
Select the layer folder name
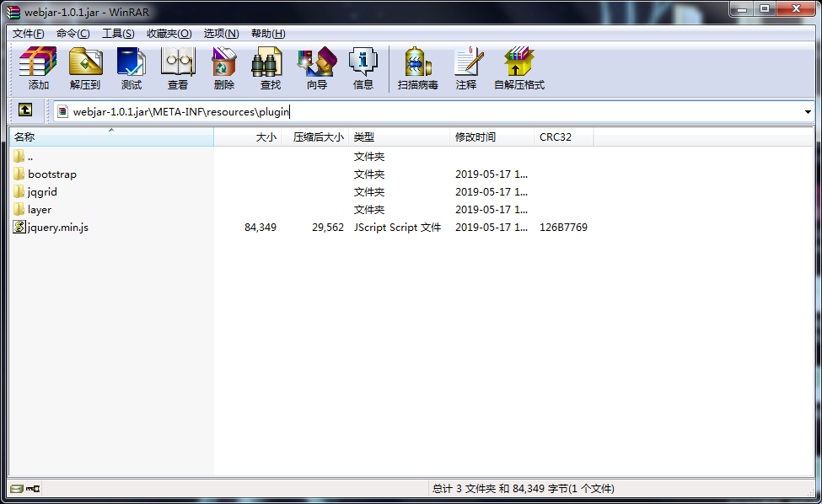pyautogui.click(x=40, y=210)
